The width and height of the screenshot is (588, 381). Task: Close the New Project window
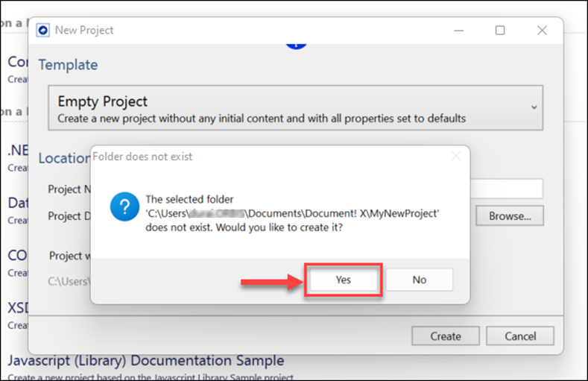(x=542, y=31)
